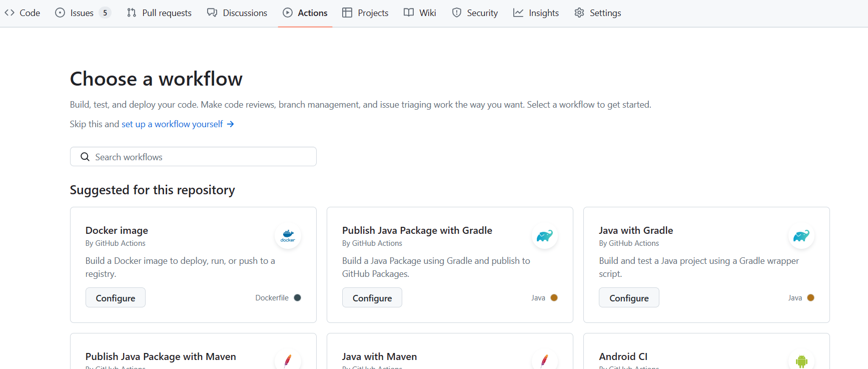Click Gradle elephant icon on Publish Java Package card
868x369 pixels.
click(544, 236)
